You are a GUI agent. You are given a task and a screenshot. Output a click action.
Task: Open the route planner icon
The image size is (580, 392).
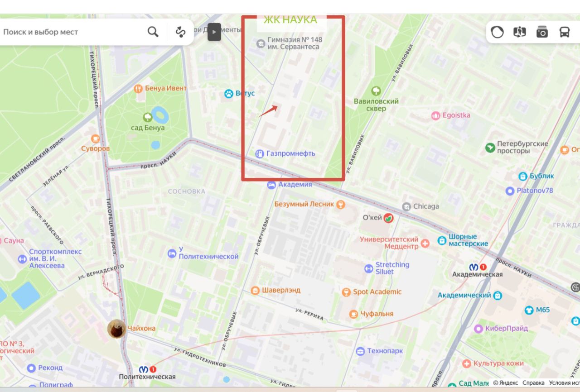pyautogui.click(x=181, y=32)
